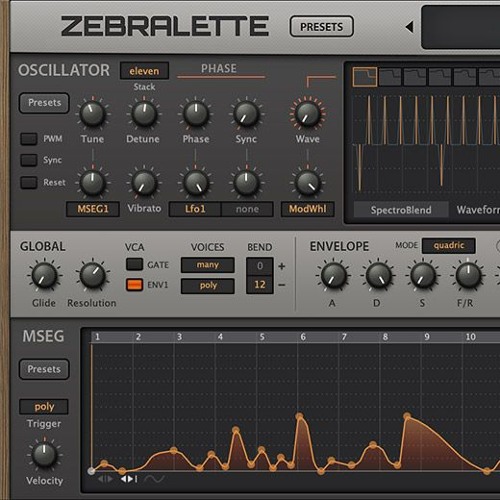Image resolution: width=500 pixels, height=500 pixels.
Task: Click the ZEBRALETTE logo
Action: 165,26
